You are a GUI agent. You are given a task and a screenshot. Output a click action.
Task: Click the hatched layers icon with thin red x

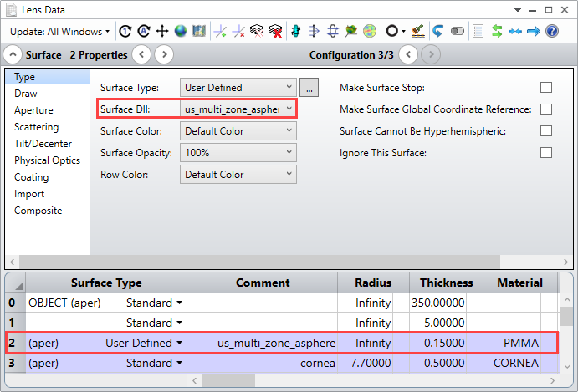(257, 31)
